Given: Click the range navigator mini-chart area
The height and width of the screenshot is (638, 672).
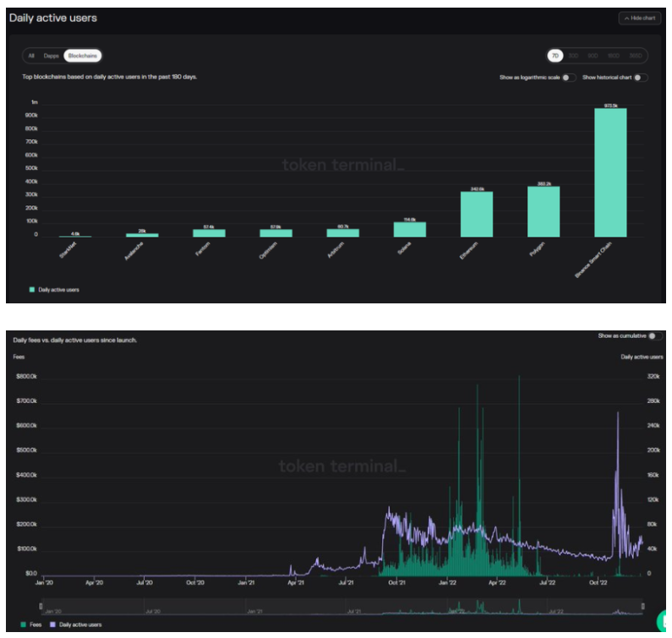Looking at the screenshot, I should (x=342, y=606).
